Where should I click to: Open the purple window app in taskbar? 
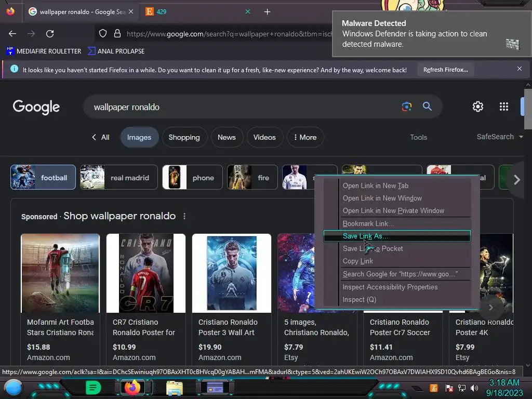pos(215,387)
